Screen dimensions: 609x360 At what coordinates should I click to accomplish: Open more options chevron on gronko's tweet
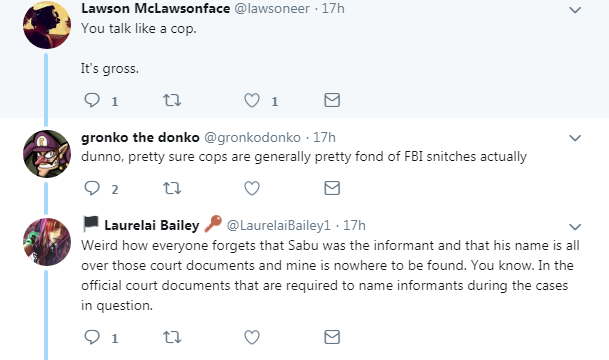point(575,138)
